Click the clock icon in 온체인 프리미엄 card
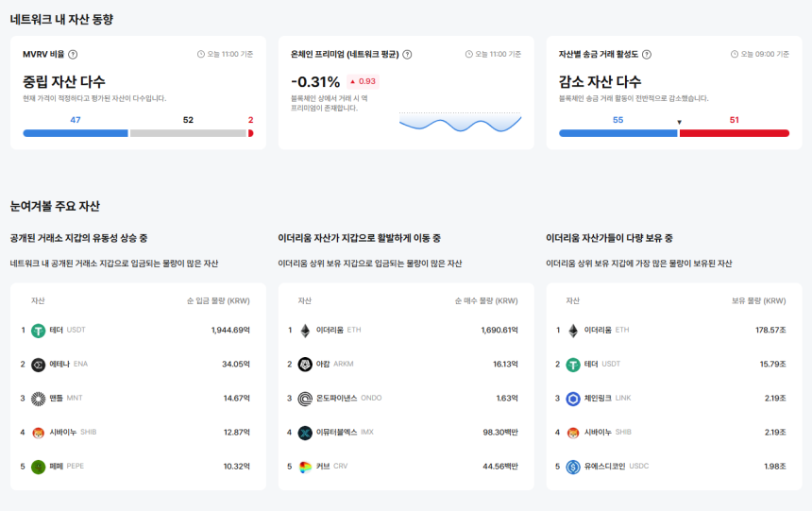Screen dimensions: 812x511 (468, 54)
